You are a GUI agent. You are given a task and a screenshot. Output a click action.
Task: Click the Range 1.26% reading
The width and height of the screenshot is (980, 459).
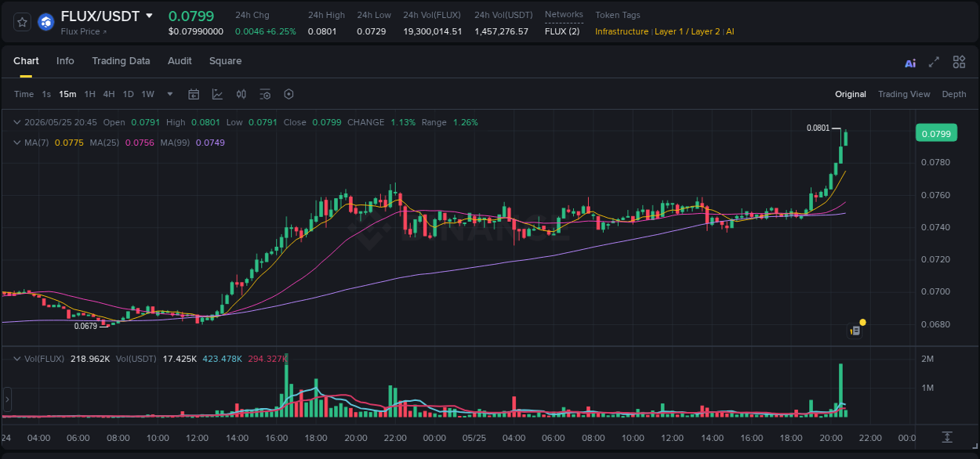(x=466, y=122)
